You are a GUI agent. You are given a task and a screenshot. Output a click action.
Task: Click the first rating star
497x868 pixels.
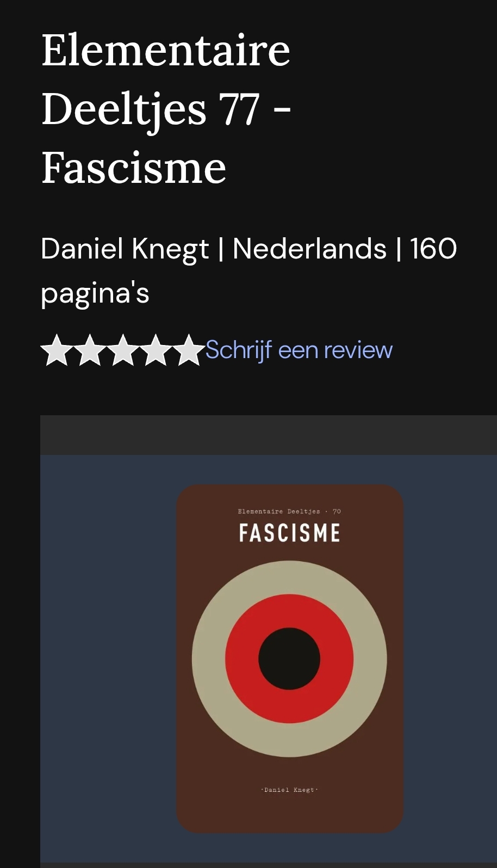57,350
